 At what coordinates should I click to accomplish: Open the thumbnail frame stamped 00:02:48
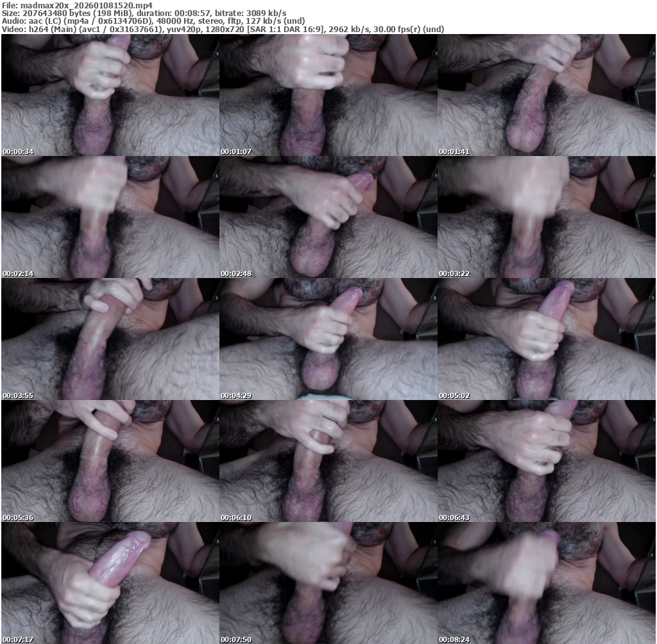coord(328,217)
